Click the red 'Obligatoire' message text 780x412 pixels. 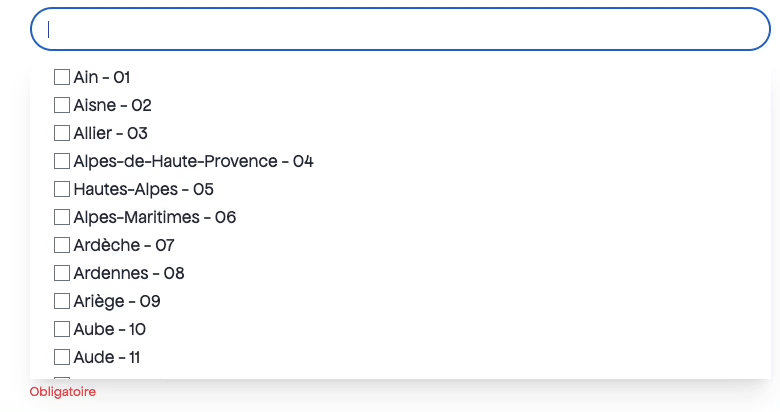point(63,392)
